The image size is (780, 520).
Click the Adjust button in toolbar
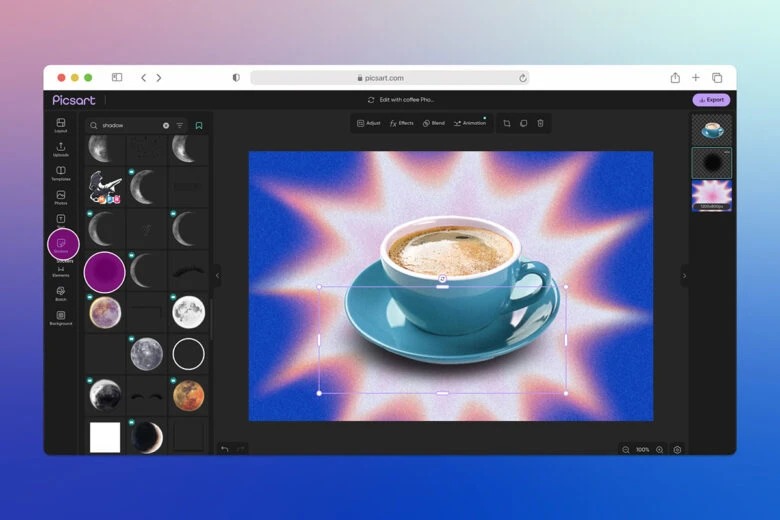368,123
